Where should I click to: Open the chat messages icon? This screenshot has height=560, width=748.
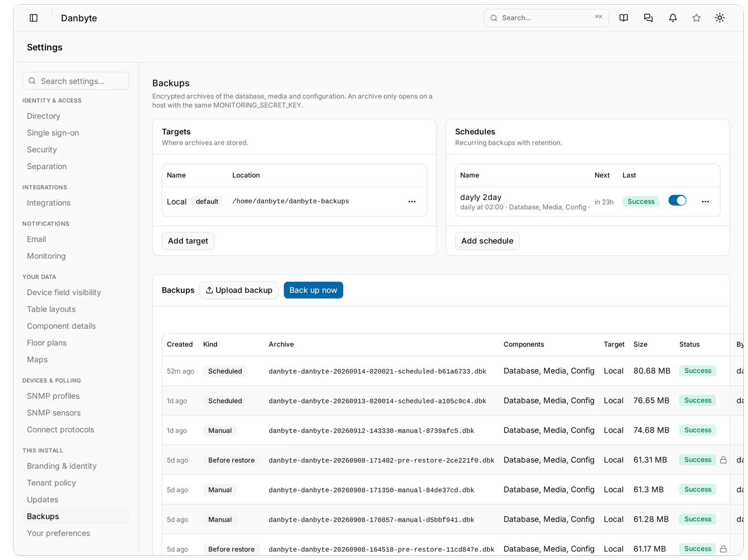click(648, 18)
